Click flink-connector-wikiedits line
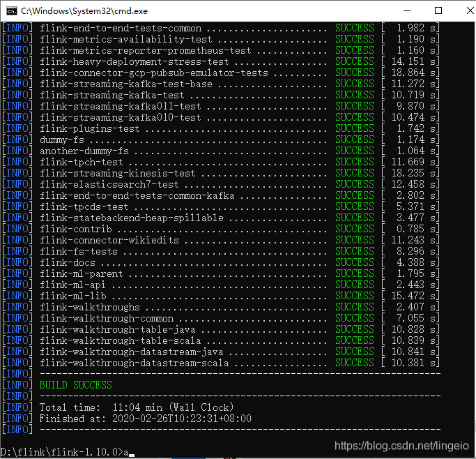 pos(221,240)
